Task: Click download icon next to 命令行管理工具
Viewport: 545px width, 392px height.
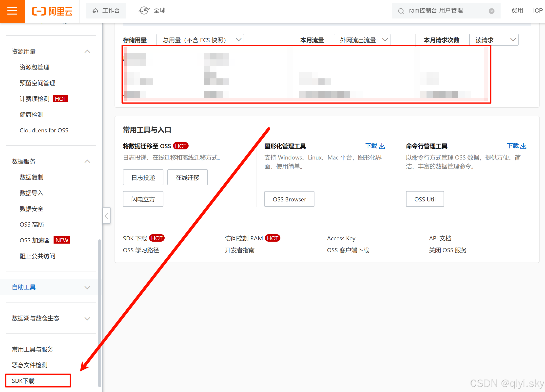Action: click(524, 146)
